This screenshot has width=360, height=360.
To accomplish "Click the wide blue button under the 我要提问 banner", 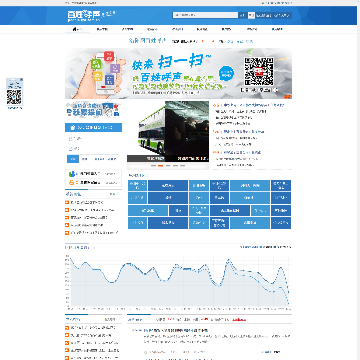I will (x=93, y=127).
